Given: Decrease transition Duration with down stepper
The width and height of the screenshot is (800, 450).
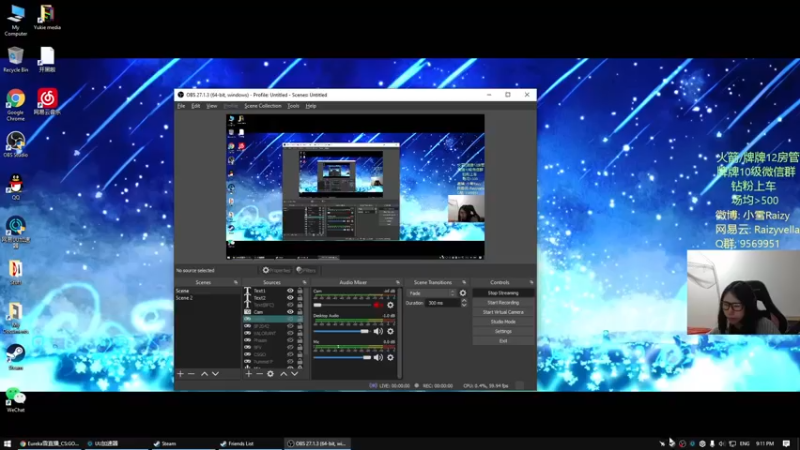Looking at the screenshot, I should (x=464, y=305).
